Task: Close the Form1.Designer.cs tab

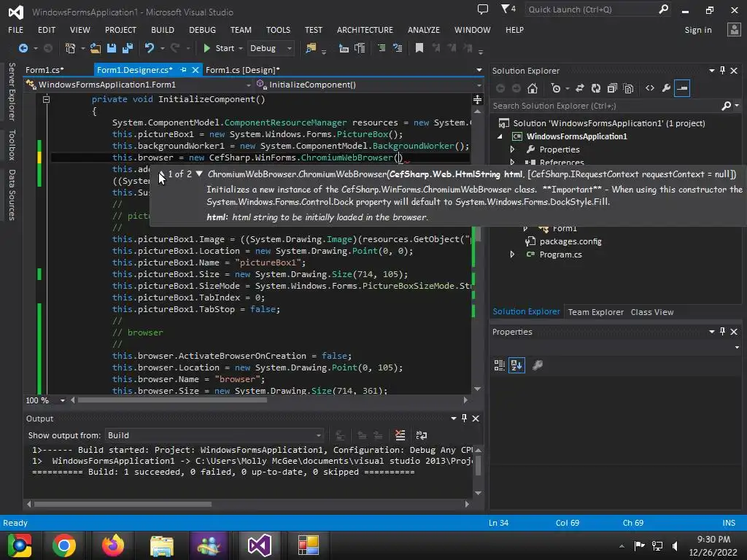Action: click(x=196, y=70)
